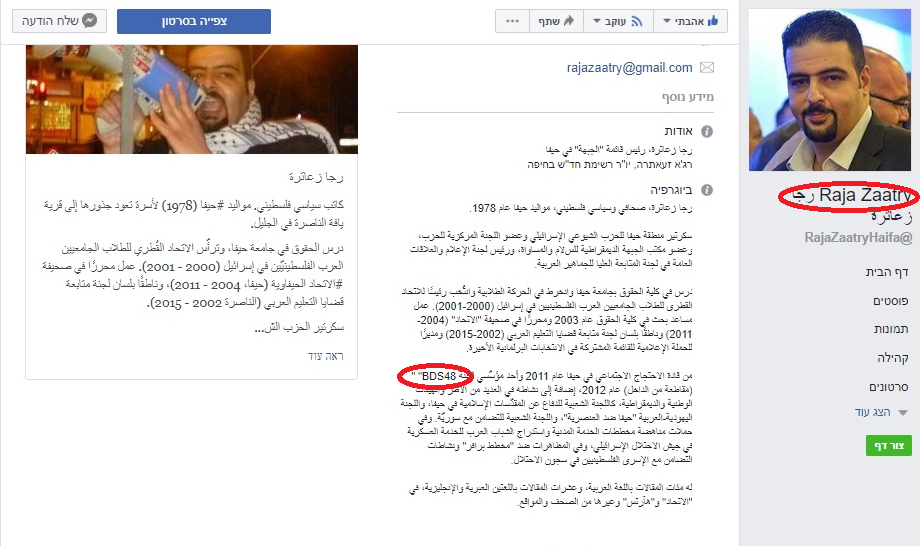Expand the אהבתי dropdown arrow

click(667, 22)
